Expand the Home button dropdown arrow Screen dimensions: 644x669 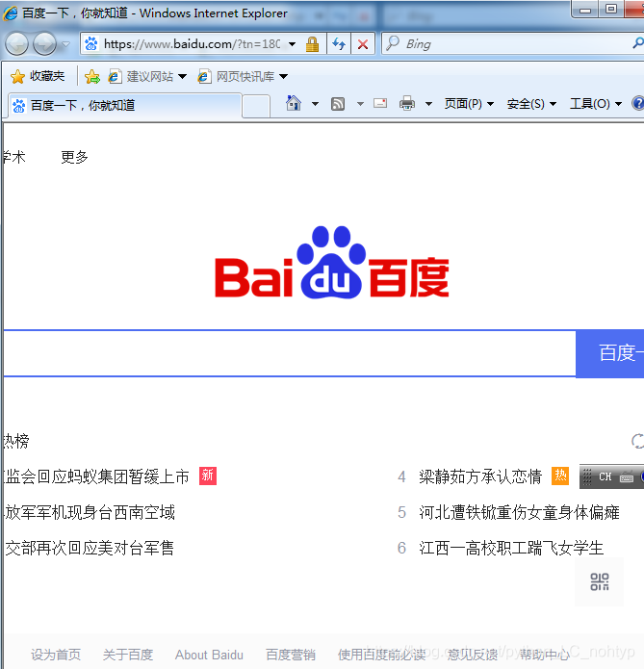tap(315, 104)
